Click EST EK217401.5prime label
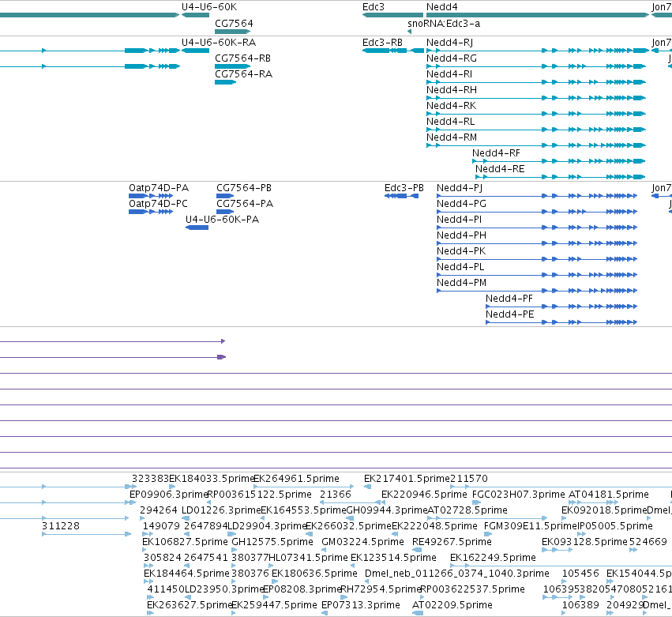 point(407,479)
